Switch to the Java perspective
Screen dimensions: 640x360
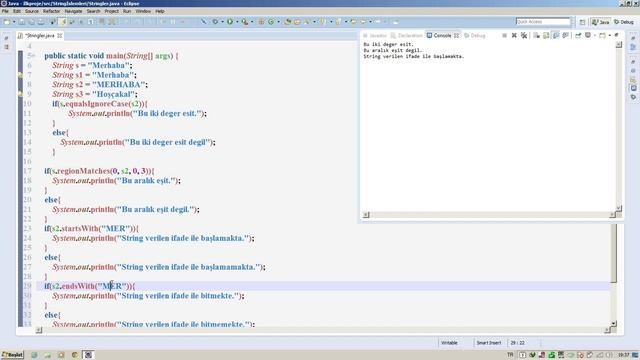[x=601, y=22]
